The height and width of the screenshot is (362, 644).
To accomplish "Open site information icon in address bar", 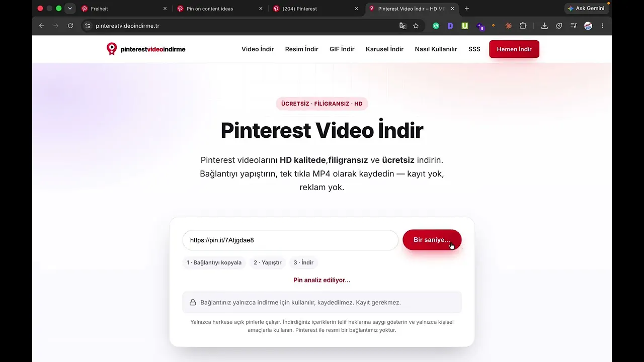I will (87, 26).
